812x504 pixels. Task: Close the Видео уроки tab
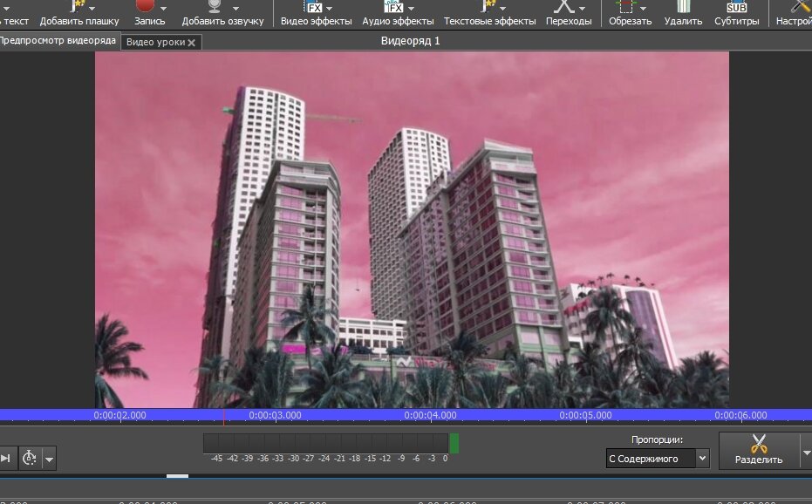[192, 43]
